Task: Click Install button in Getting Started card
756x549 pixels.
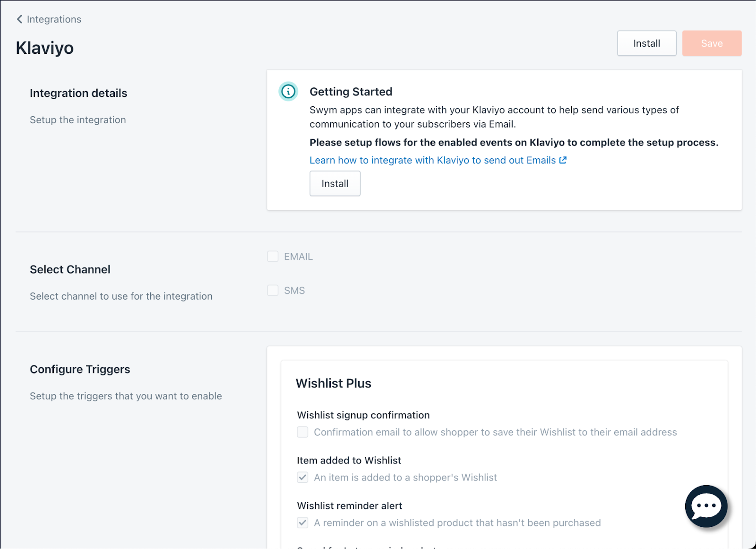Action: coord(335,184)
